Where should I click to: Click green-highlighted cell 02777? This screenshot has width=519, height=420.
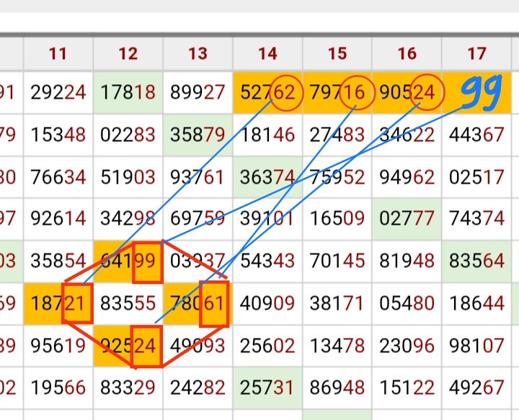tap(407, 219)
